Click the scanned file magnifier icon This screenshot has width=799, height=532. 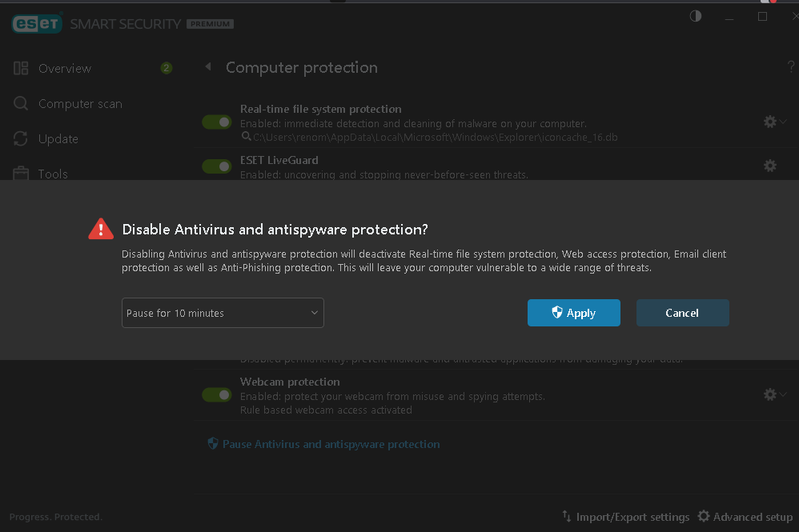tap(246, 137)
